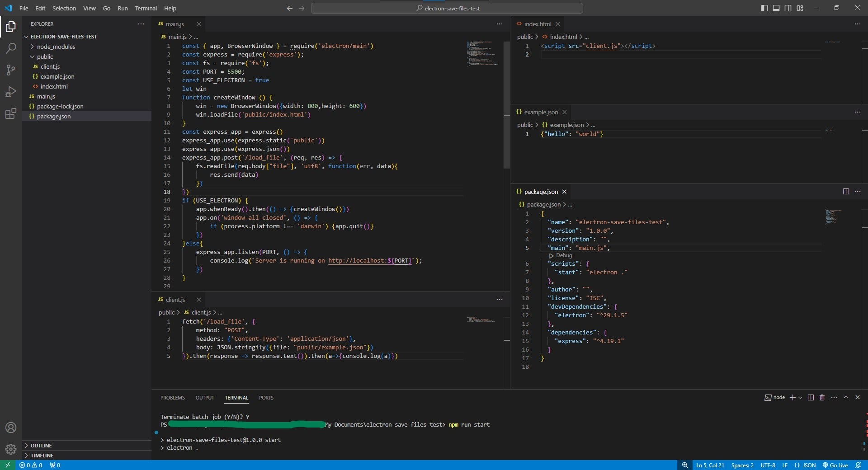Image resolution: width=868 pixels, height=470 pixels.
Task: Switch to the OUTPUT panel tab
Action: point(205,398)
